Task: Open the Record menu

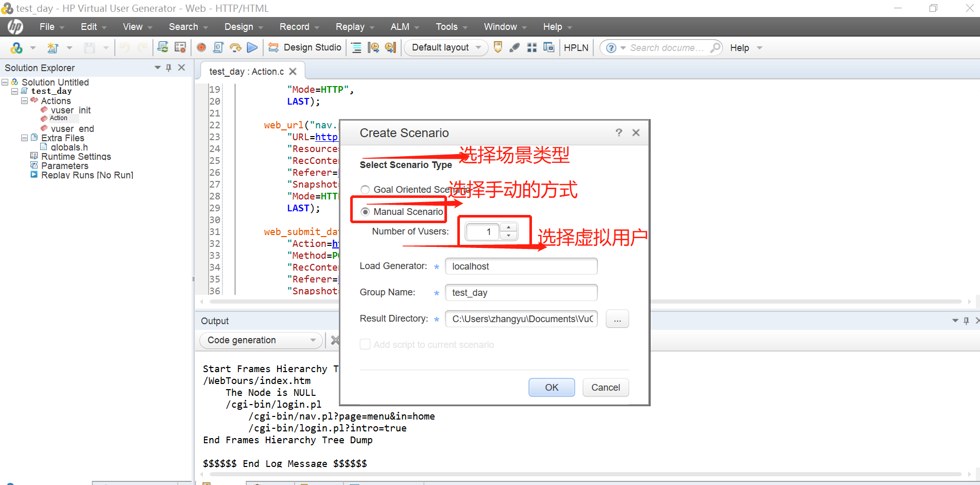Action: 294,26
